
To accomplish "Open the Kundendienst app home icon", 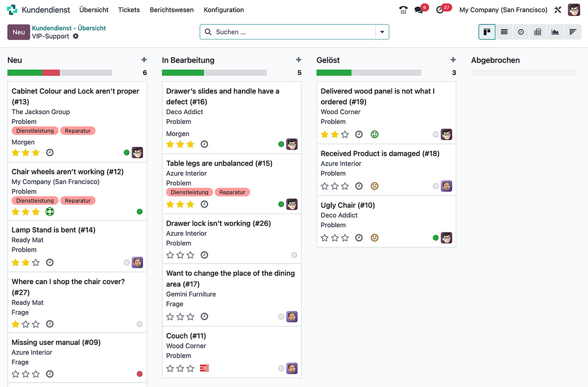I will [12, 10].
